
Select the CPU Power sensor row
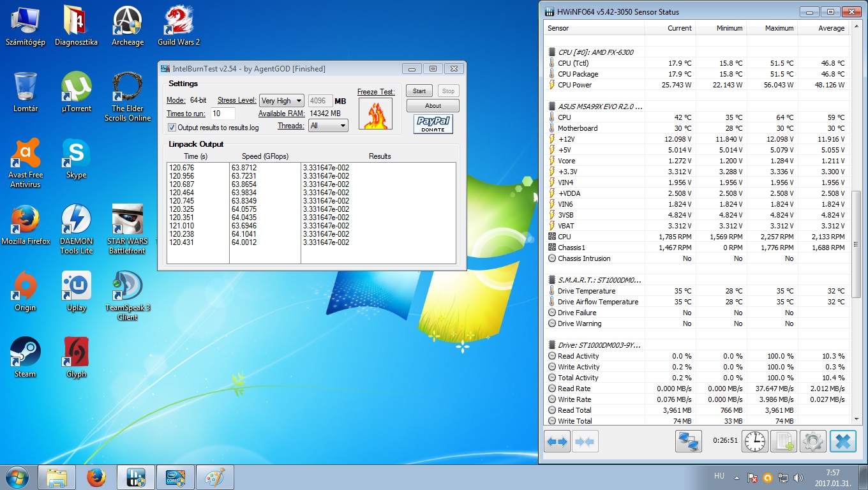[x=698, y=85]
